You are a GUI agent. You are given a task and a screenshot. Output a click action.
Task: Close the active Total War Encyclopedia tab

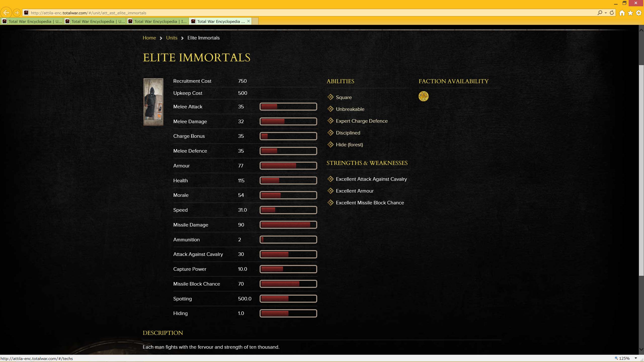click(248, 21)
